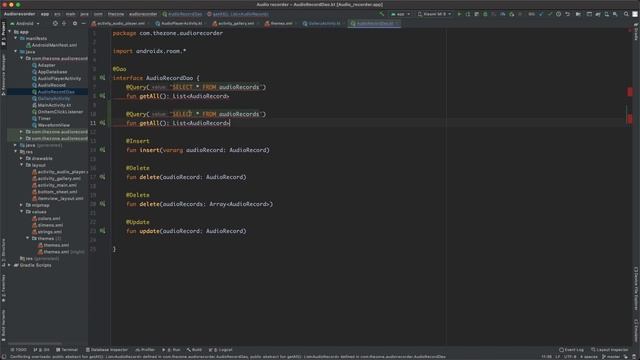Open the TODO tool window
The width and height of the screenshot is (640, 360).
(19, 350)
